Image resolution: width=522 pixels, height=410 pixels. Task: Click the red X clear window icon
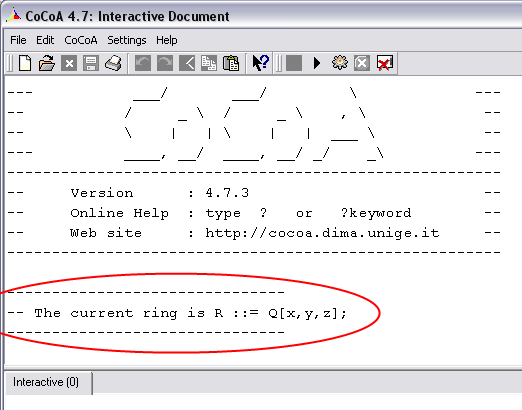(x=384, y=63)
